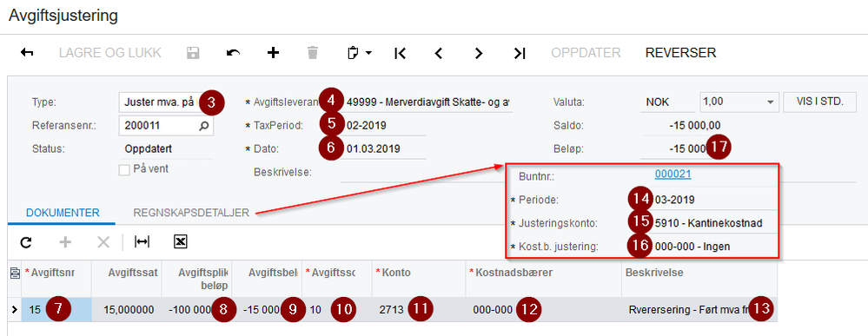Click Kost.b. justering 000-000 - Ingen
Screen dimensions: 868x336
692,247
